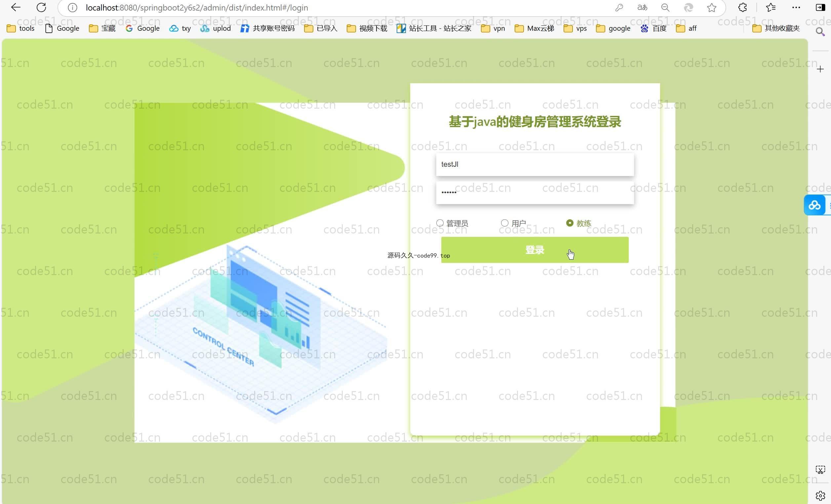Select the 管理员 radio button

(440, 223)
